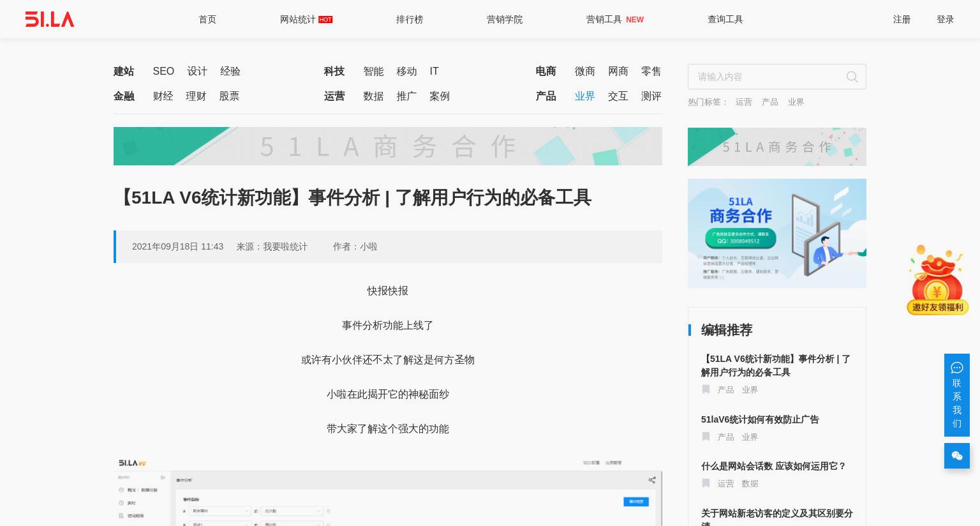
Task: Open the 营销工具 NEW menu
Action: pos(614,19)
